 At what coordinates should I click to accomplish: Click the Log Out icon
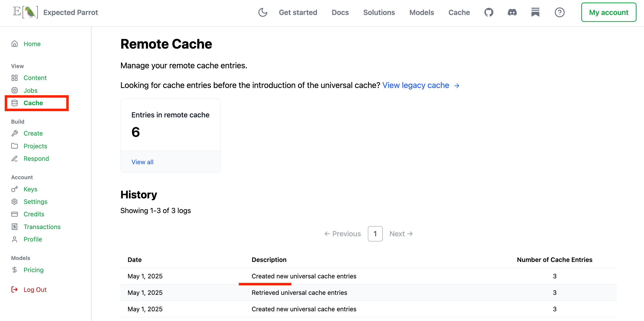[x=14, y=290]
